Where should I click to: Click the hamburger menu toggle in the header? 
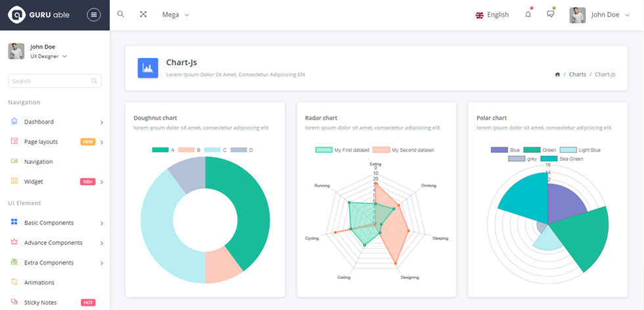coord(93,14)
